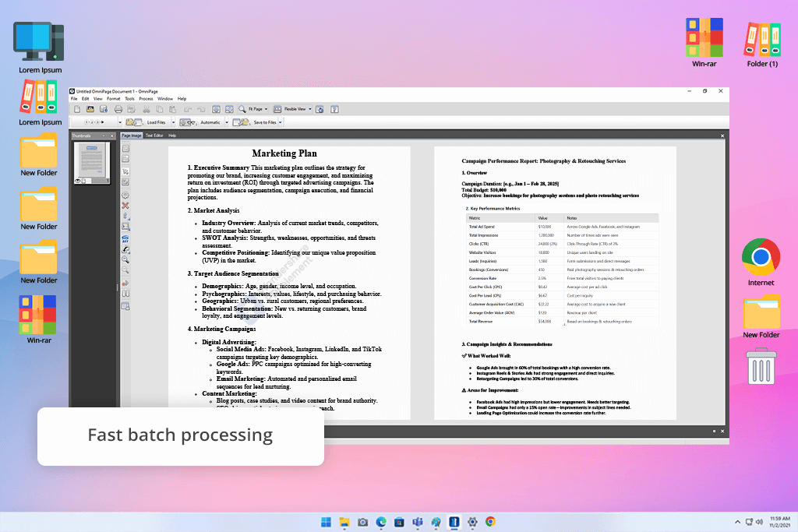
Task: Open Settings gear on taskbar
Action: coord(472,522)
